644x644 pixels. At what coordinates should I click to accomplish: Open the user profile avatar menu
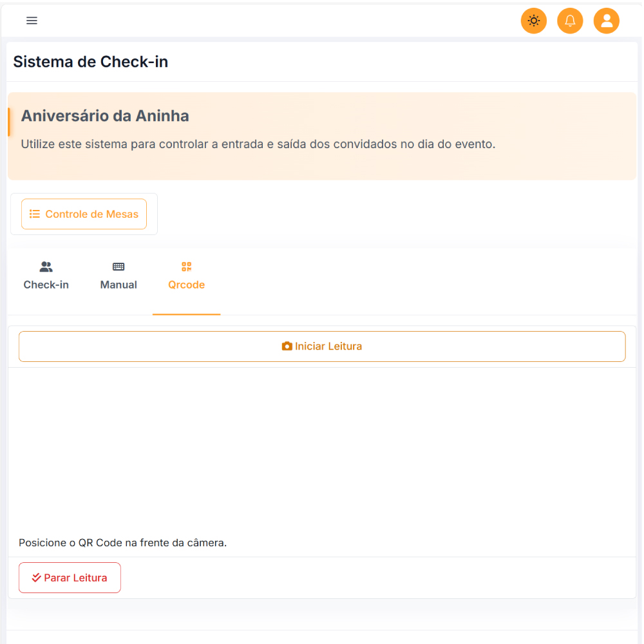[x=606, y=21]
